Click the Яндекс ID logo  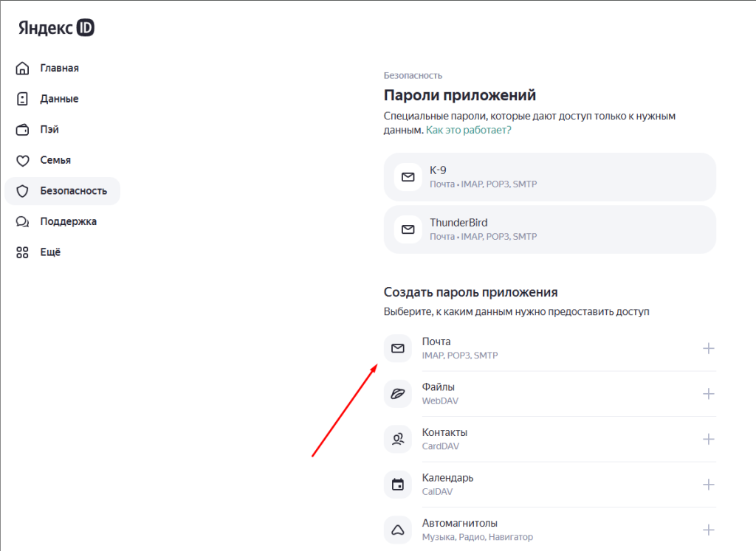point(55,27)
